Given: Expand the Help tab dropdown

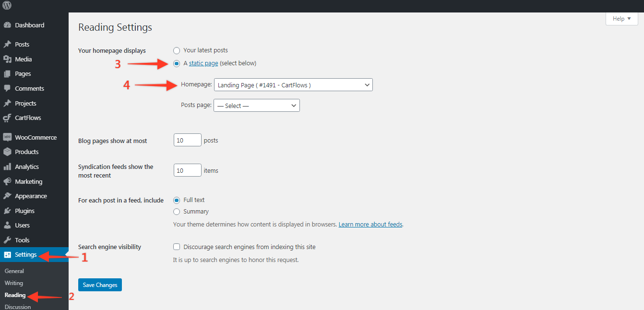Looking at the screenshot, I should [x=621, y=19].
